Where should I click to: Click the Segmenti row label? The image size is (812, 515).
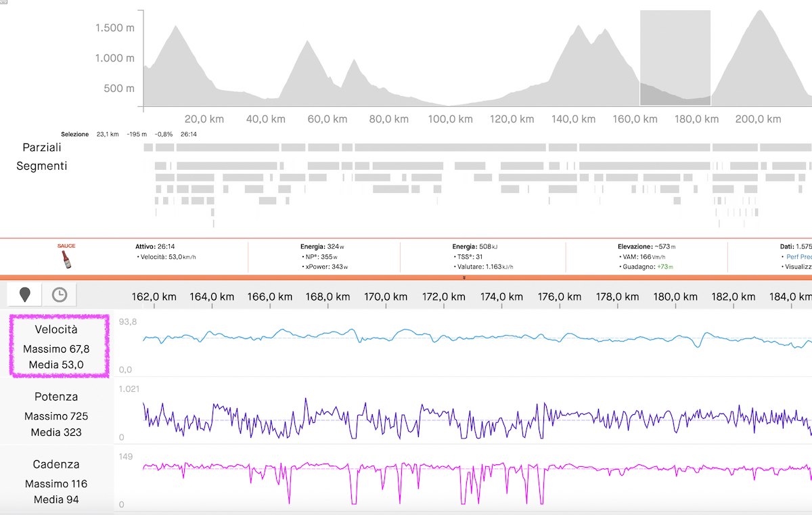41,166
